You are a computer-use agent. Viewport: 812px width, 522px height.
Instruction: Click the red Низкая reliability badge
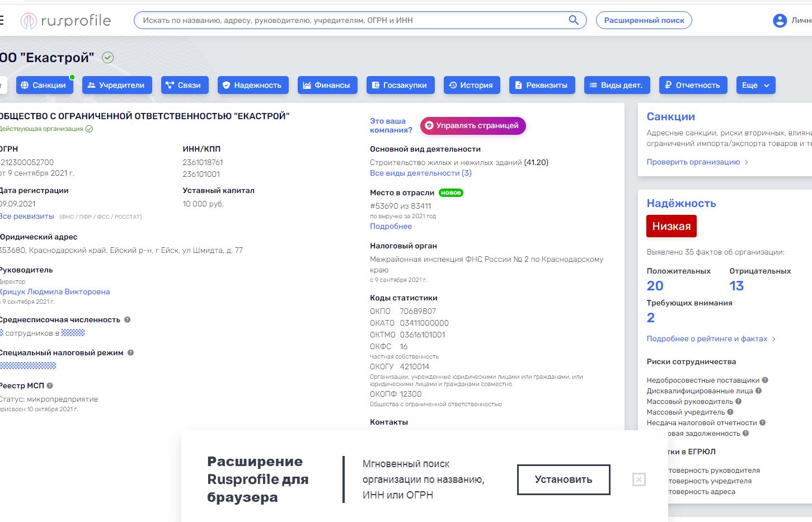point(672,226)
